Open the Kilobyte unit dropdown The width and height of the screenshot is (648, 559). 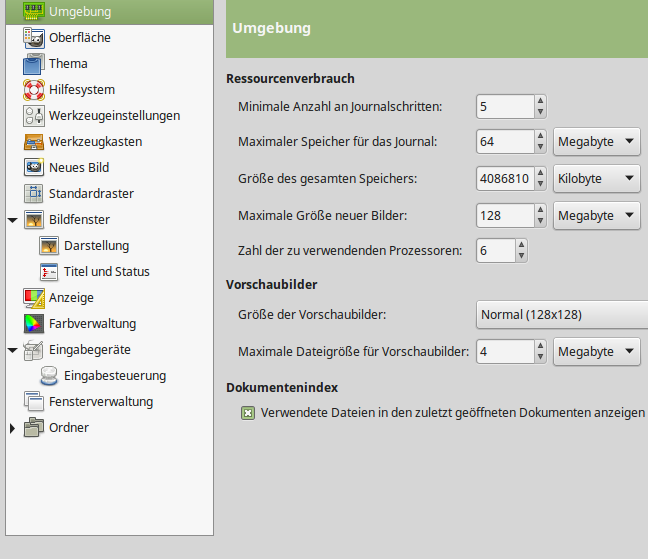pyautogui.click(x=597, y=178)
